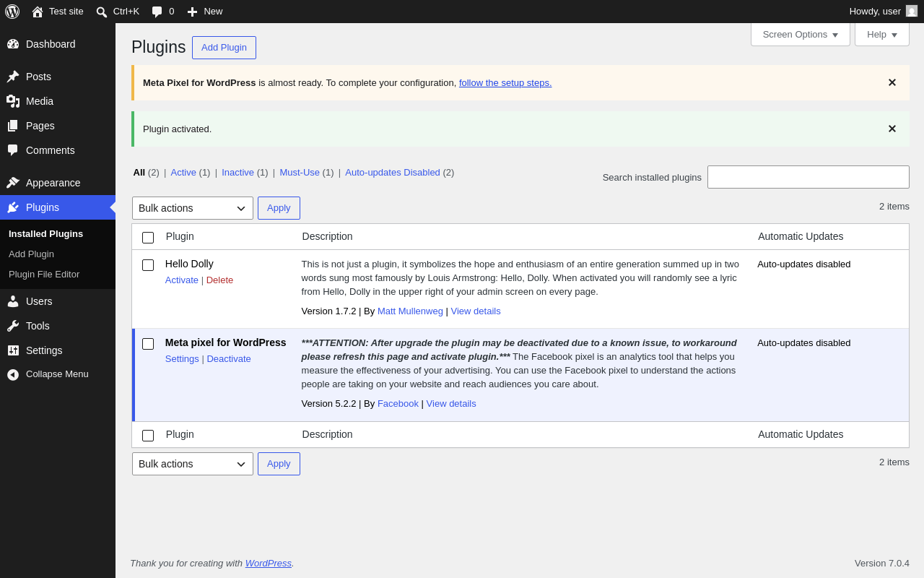The height and width of the screenshot is (578, 924).
Task: Activate the Hello Dolly plugin
Action: pyautogui.click(x=182, y=280)
